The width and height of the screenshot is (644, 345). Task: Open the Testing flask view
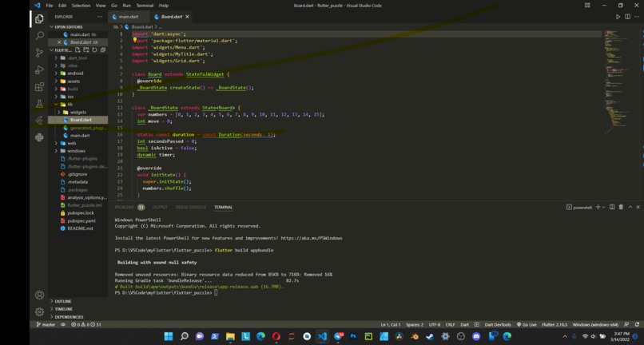point(39,104)
